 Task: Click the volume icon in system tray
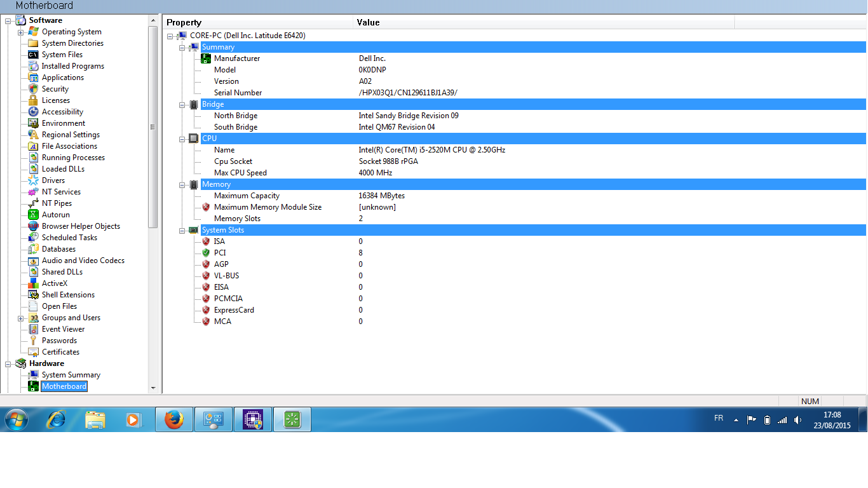click(797, 420)
